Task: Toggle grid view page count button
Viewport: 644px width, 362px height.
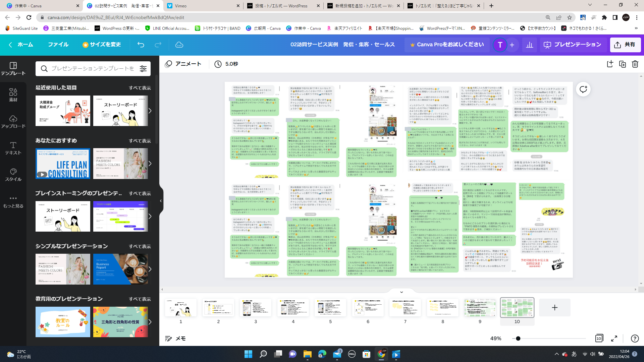Action: (599, 339)
